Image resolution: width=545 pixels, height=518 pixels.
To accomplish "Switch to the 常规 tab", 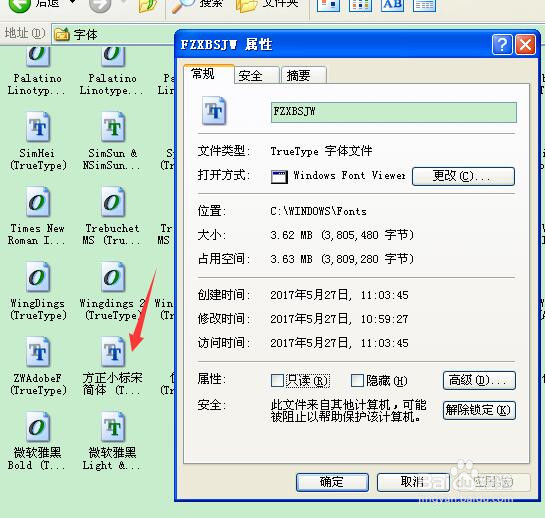I will [x=209, y=74].
